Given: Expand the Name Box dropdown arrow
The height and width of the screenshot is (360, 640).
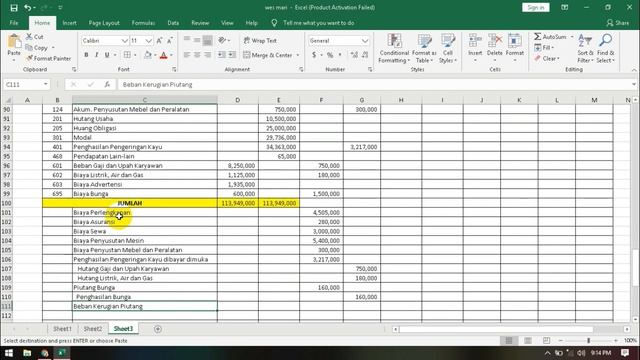Looking at the screenshot, I should 46,84.
